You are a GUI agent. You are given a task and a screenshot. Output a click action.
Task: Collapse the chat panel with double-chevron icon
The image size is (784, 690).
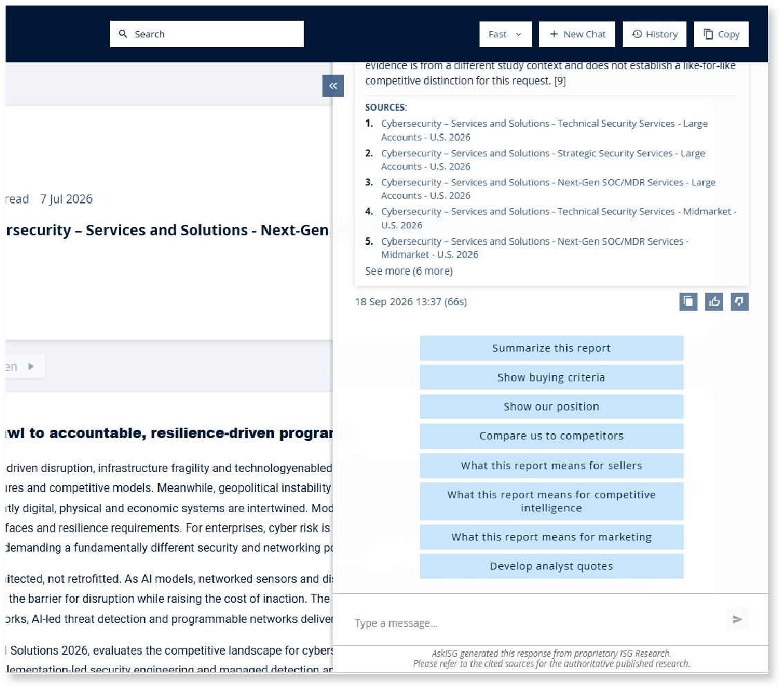(333, 86)
